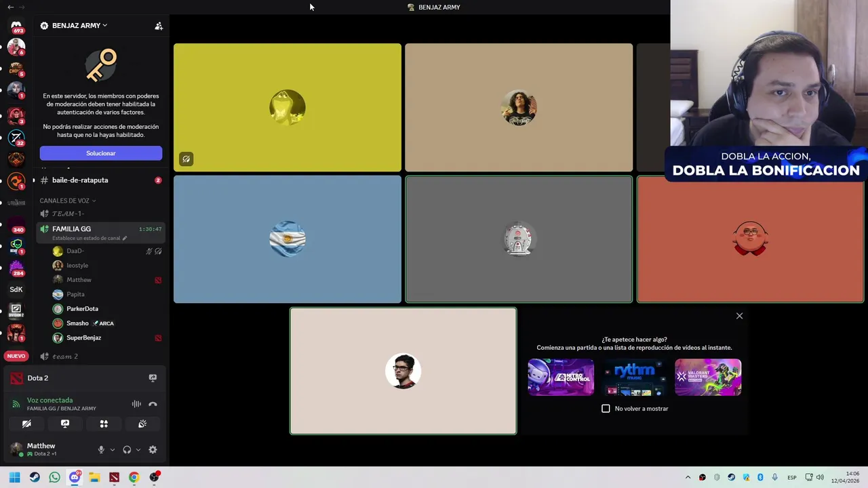The image size is (868, 488).
Task: Open server icon with badge 6
Action: [x=16, y=47]
